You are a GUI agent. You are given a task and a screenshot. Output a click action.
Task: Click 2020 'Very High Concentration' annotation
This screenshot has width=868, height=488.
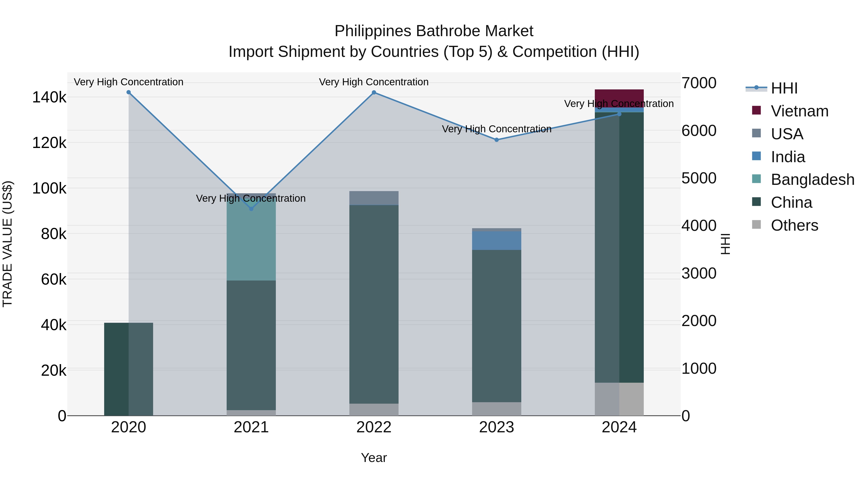[128, 82]
